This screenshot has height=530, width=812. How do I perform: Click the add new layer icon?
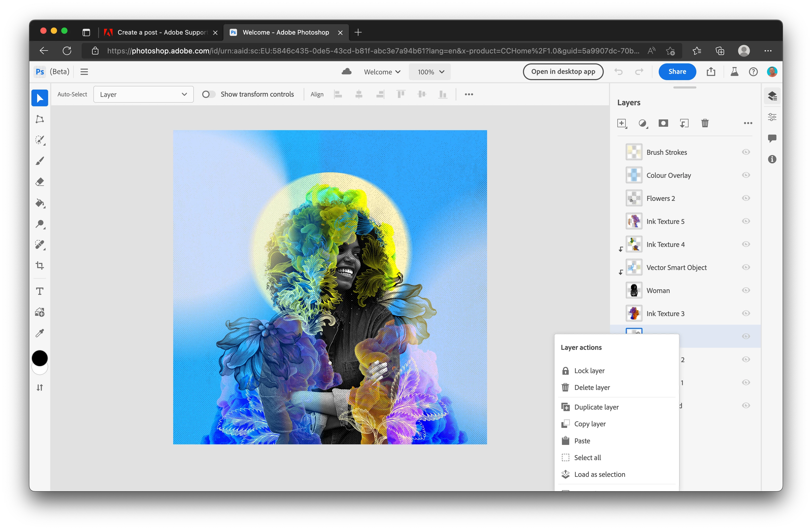[622, 123]
